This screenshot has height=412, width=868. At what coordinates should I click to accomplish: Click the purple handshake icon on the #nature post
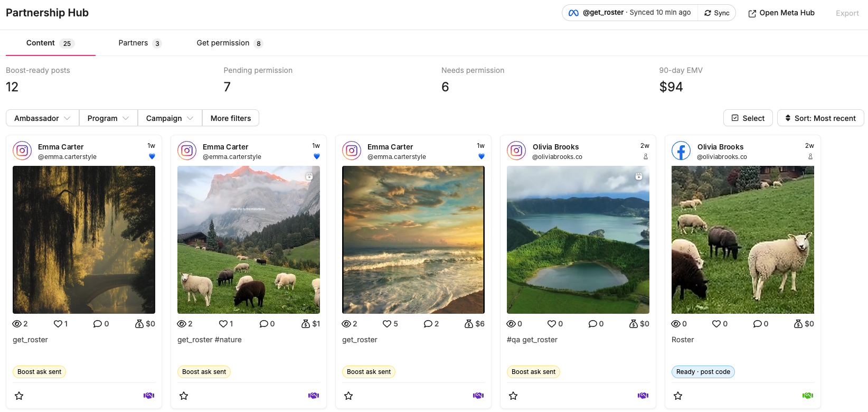(314, 396)
